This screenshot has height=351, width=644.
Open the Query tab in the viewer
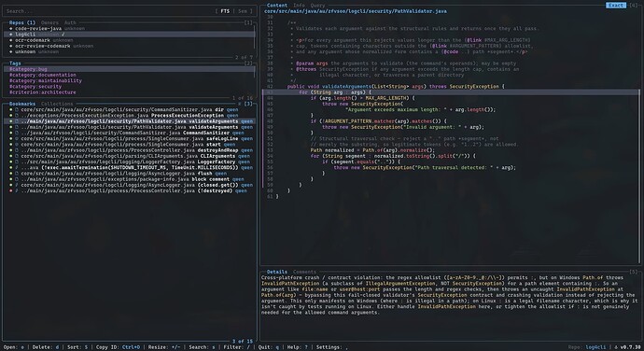pos(317,6)
